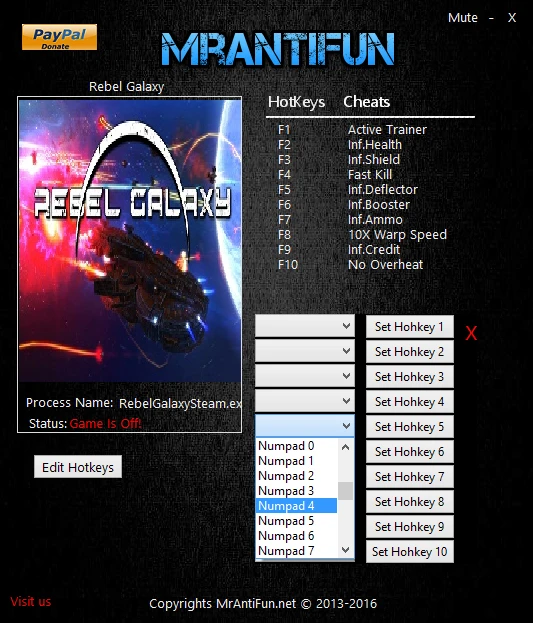Follow the Visit us link

pos(31,602)
